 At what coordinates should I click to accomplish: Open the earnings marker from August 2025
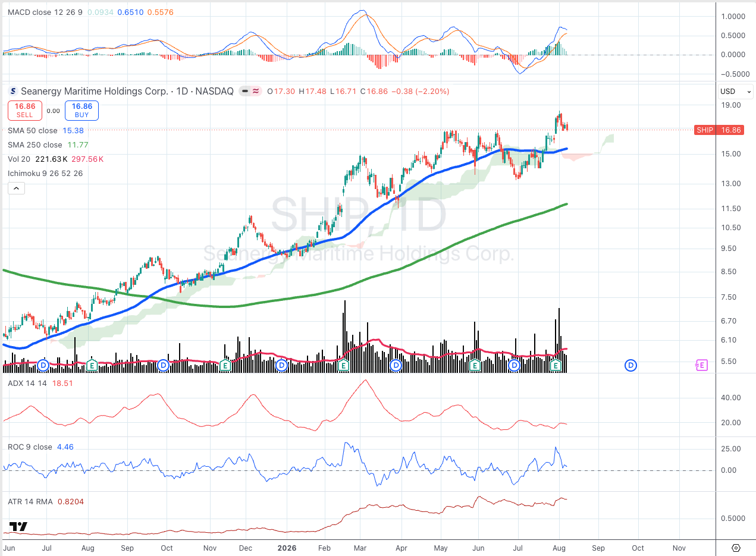pyautogui.click(x=92, y=365)
